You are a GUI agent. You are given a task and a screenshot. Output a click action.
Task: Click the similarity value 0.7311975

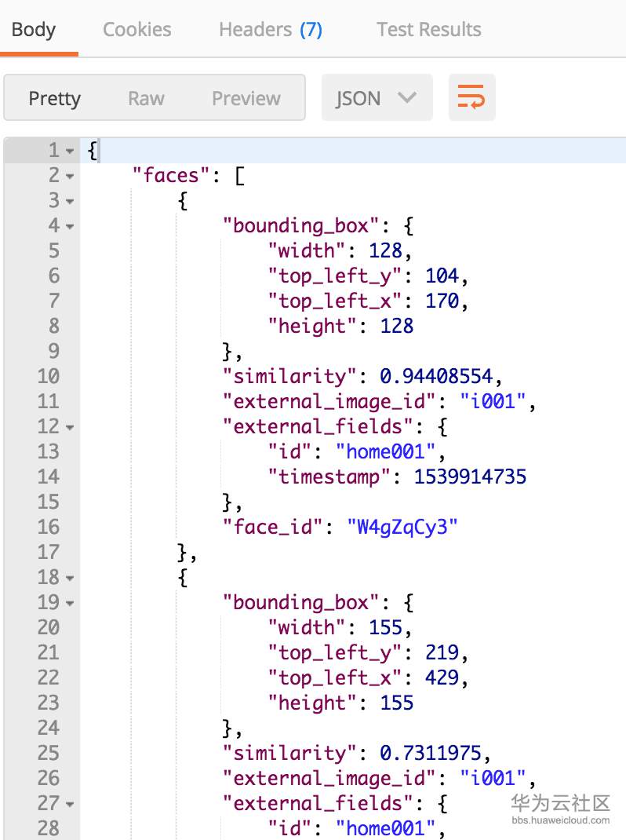431,753
